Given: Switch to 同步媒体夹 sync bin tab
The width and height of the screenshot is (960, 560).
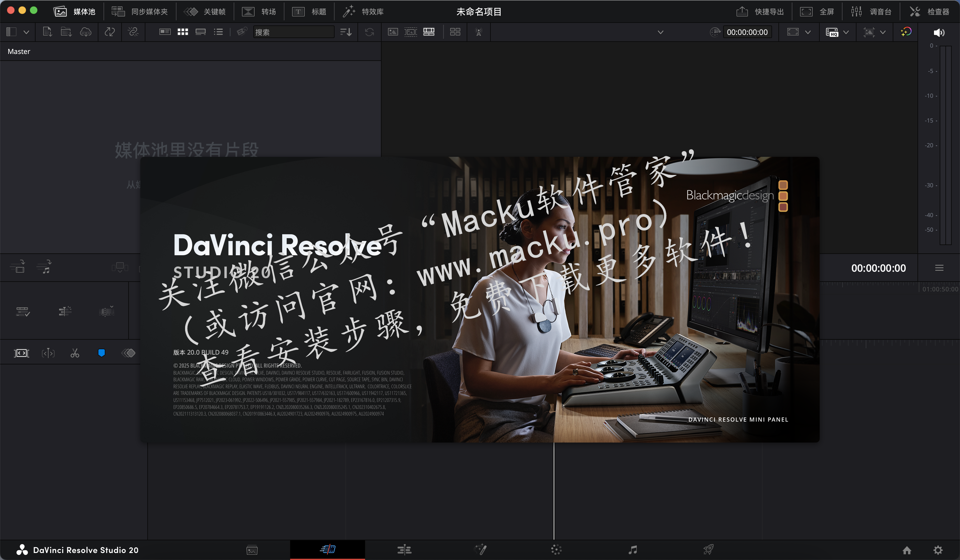Looking at the screenshot, I should [x=139, y=12].
